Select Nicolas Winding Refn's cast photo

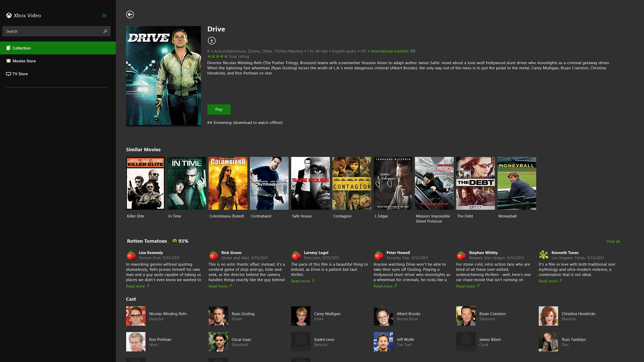(136, 316)
